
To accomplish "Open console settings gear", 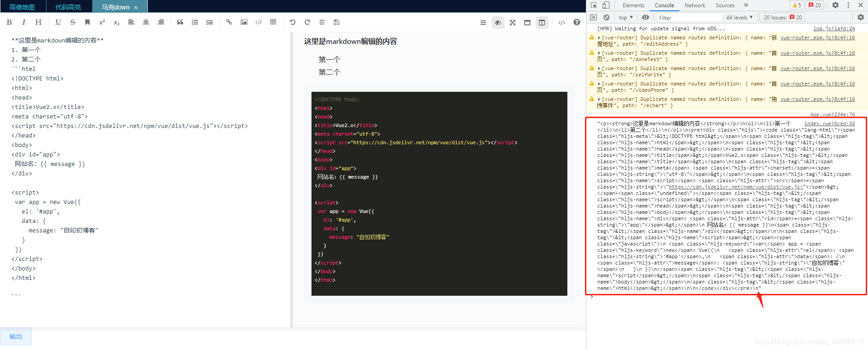I will point(861,17).
